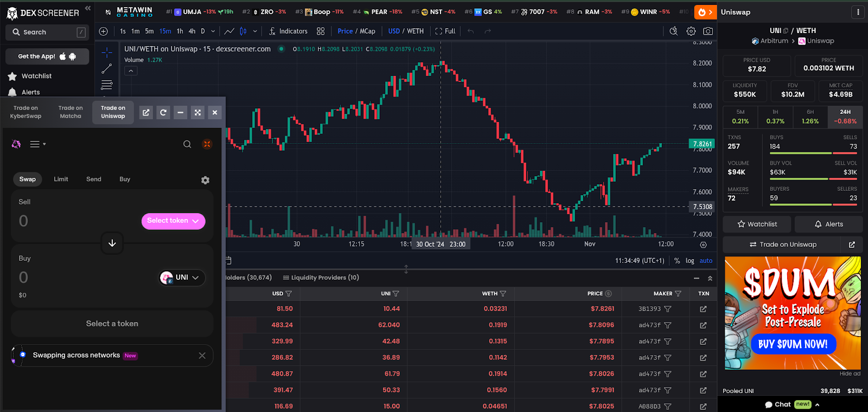This screenshot has height=412, width=868.
Task: Add pair to Watchlist button
Action: pos(757,224)
